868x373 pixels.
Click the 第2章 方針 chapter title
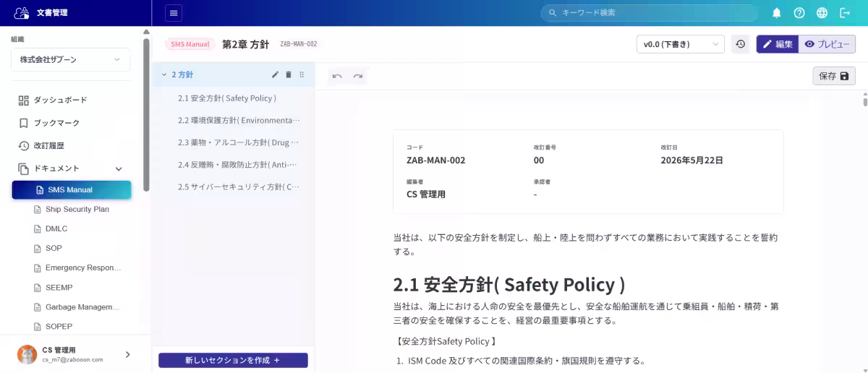tap(246, 44)
